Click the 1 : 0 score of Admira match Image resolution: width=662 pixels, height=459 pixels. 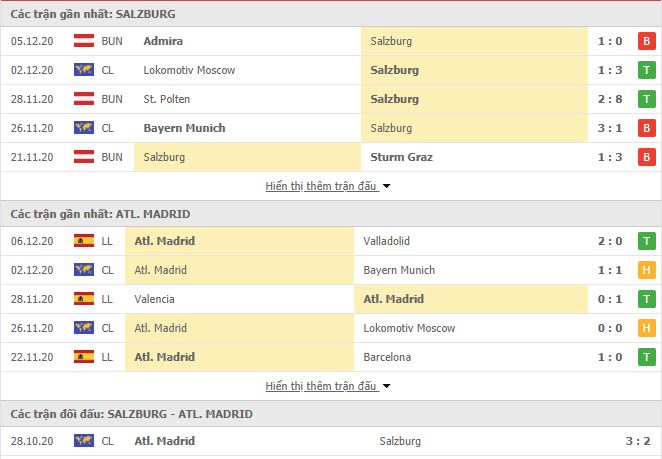pyautogui.click(x=610, y=41)
